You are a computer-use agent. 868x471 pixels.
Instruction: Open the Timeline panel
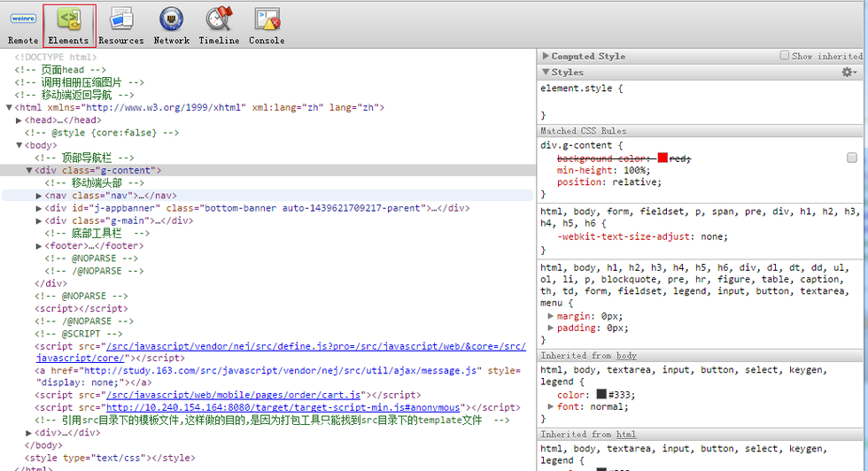coord(220,26)
